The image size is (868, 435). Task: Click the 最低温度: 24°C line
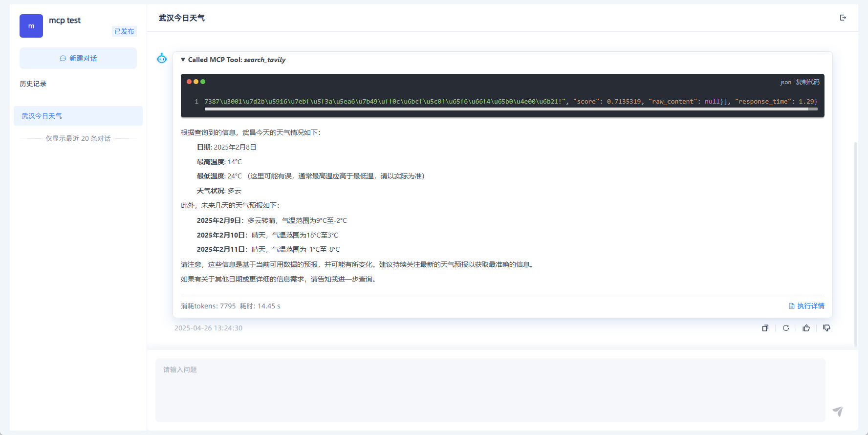(311, 176)
